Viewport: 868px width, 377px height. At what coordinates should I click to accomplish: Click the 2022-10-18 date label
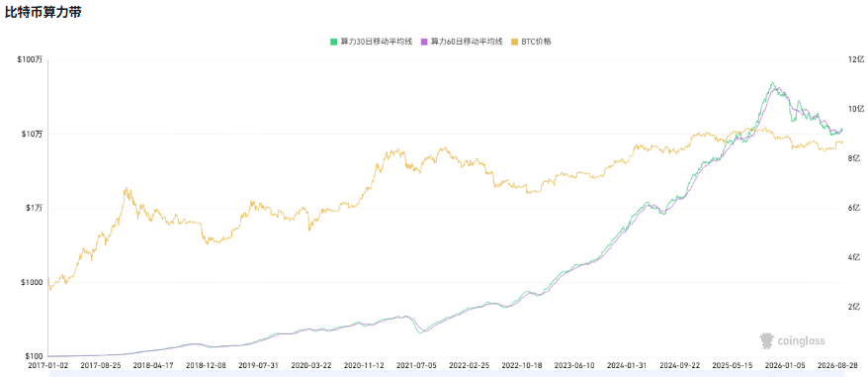pyautogui.click(x=522, y=365)
